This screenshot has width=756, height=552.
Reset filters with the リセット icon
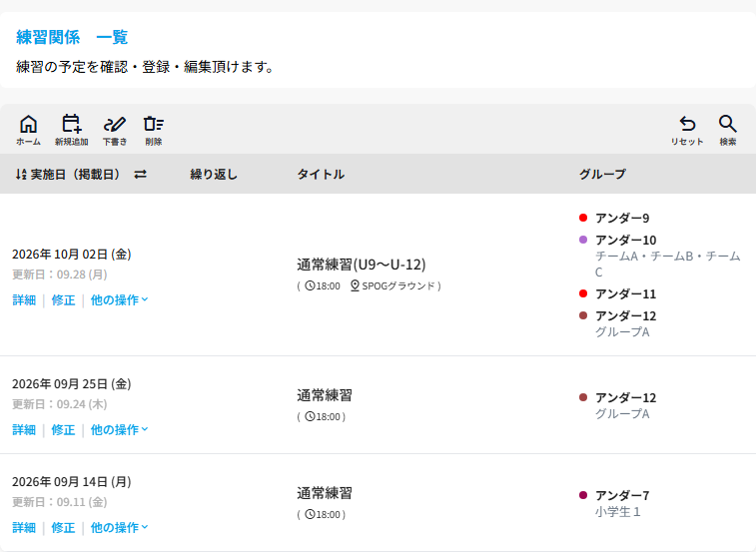tap(687, 130)
